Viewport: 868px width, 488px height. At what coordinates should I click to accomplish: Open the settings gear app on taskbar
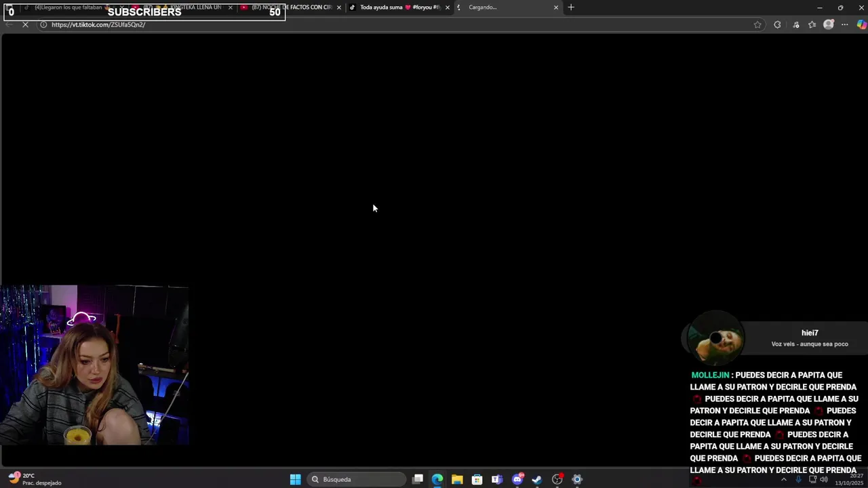tap(577, 479)
